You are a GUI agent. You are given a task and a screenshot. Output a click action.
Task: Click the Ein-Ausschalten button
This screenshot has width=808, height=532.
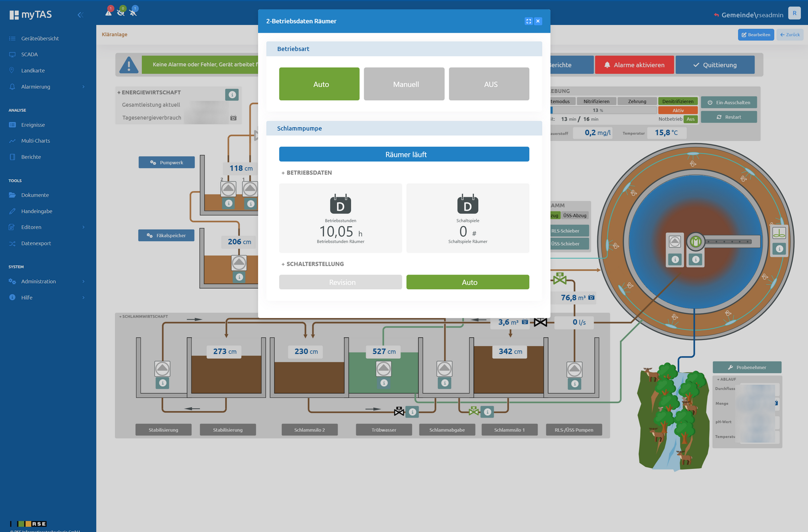729,102
